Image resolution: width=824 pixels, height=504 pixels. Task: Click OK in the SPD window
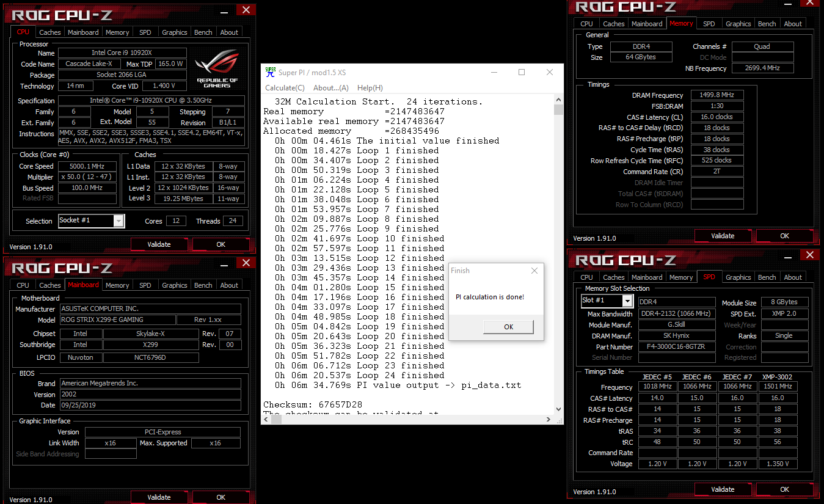785,489
